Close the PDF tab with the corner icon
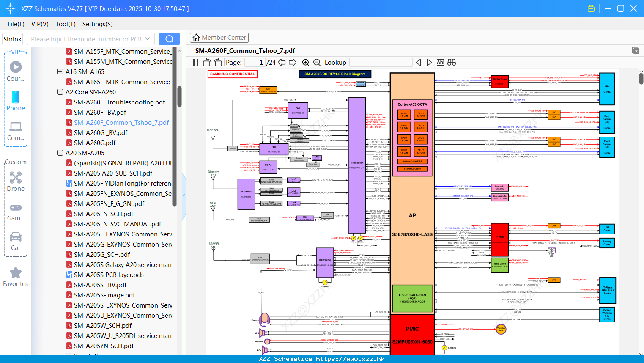644x363 pixels. [x=635, y=50]
